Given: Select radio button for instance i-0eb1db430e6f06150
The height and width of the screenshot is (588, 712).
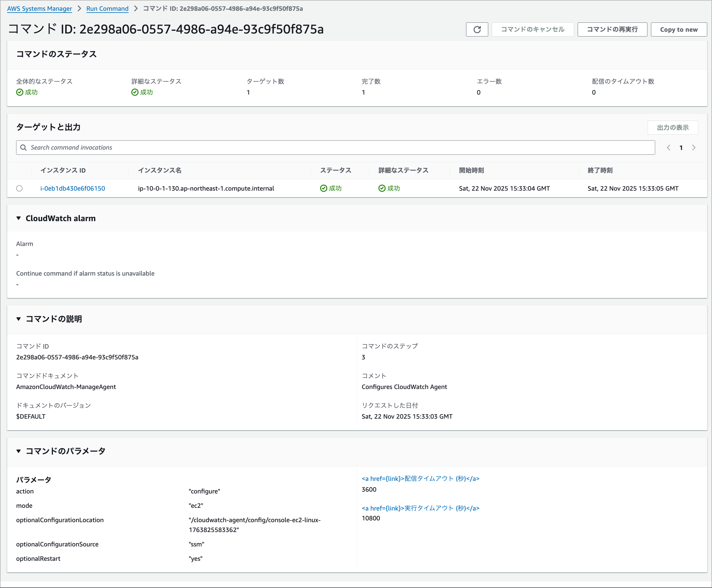Looking at the screenshot, I should click(19, 188).
